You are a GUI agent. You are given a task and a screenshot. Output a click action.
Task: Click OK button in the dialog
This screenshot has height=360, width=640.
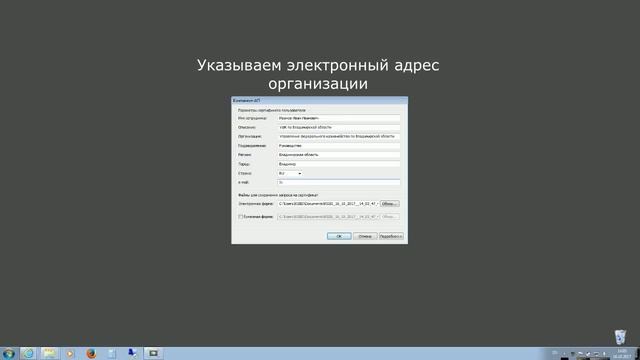coord(339,236)
